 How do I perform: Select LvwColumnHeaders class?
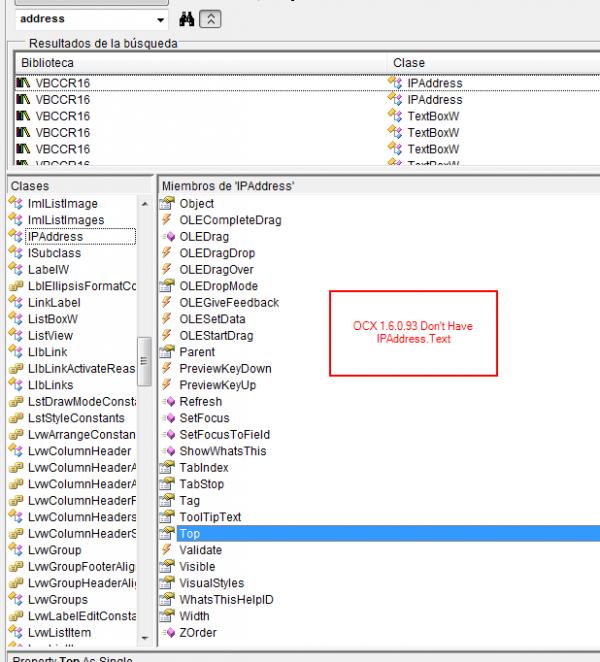(x=81, y=517)
